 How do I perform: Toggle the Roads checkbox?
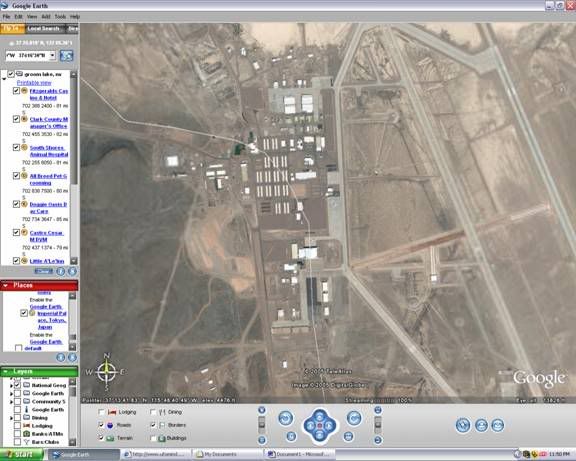coord(101,425)
